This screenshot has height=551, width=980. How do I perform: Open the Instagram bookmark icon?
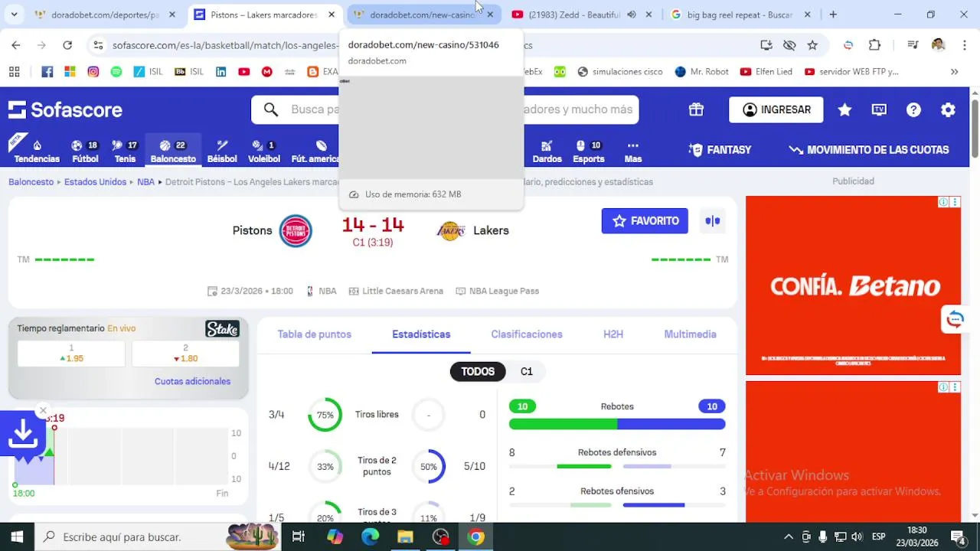point(93,71)
